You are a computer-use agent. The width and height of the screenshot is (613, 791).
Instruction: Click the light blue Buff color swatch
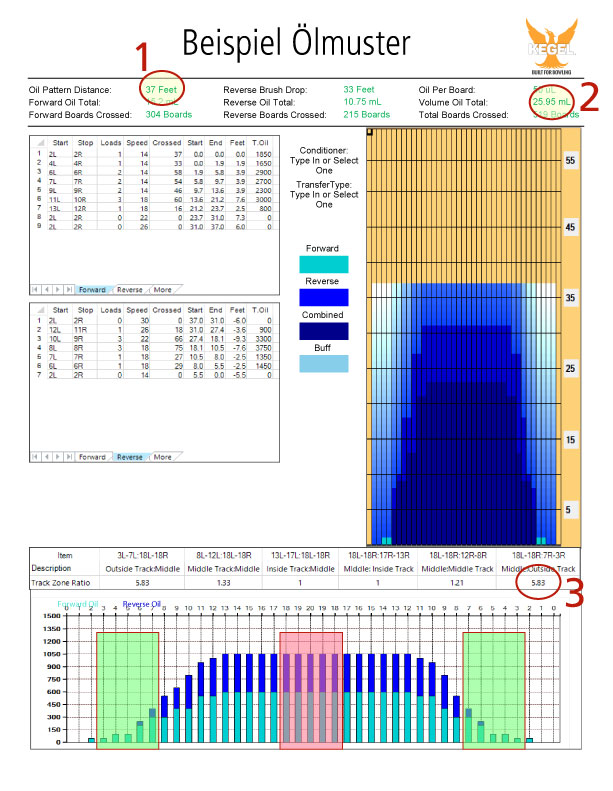324,364
